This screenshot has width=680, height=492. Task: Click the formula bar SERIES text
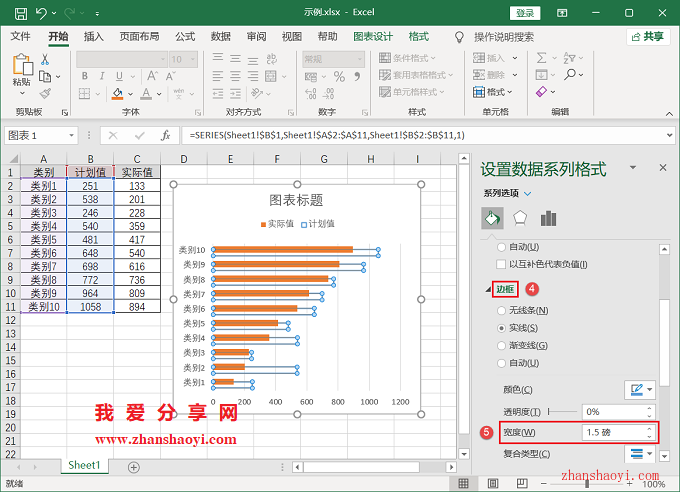327,135
